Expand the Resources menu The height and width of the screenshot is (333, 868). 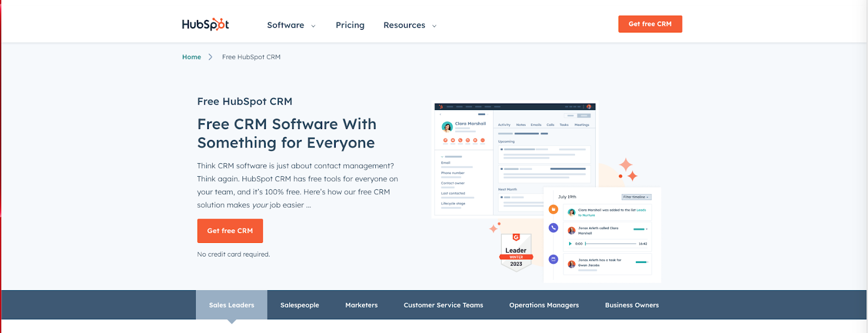point(410,25)
